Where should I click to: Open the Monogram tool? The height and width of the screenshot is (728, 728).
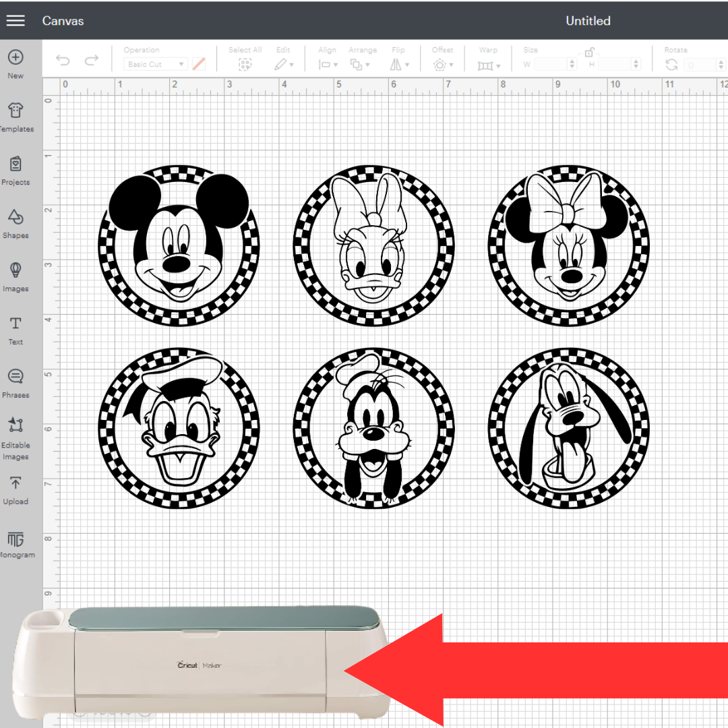(16, 544)
